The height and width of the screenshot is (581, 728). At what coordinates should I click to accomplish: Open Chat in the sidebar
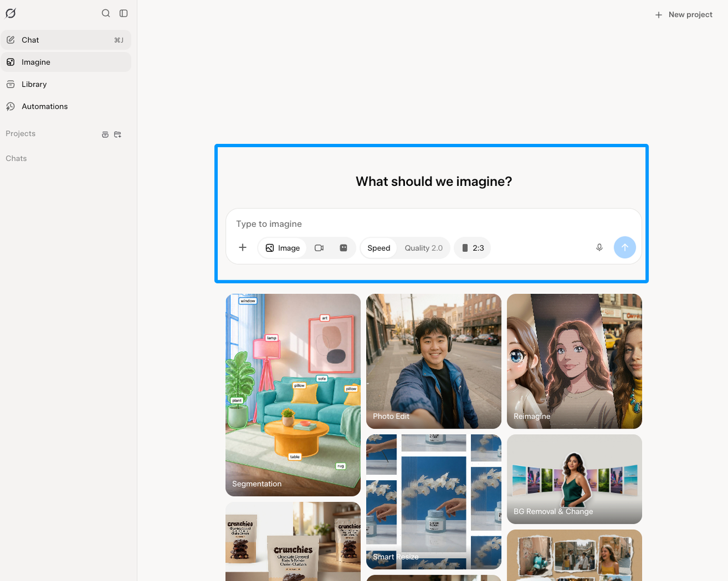click(66, 40)
